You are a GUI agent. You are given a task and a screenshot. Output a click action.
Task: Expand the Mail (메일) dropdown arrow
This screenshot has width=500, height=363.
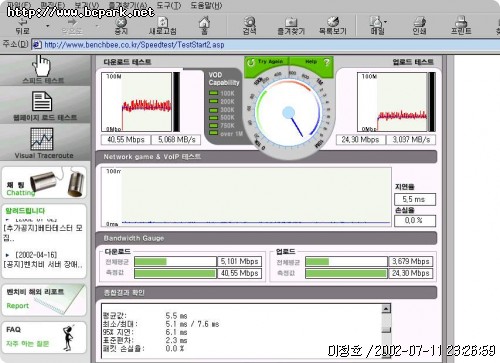point(386,22)
